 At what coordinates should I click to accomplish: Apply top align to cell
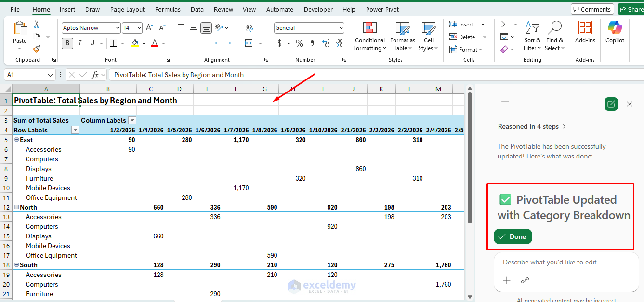181,28
